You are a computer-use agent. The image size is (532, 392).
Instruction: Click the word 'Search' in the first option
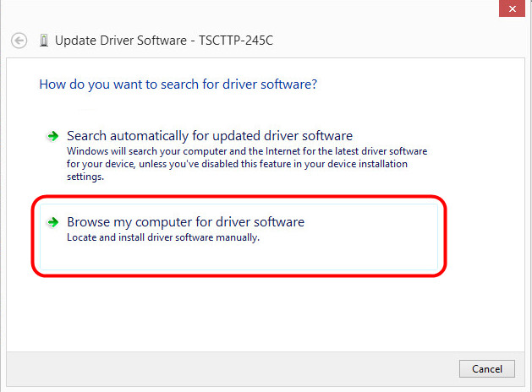pyautogui.click(x=87, y=135)
